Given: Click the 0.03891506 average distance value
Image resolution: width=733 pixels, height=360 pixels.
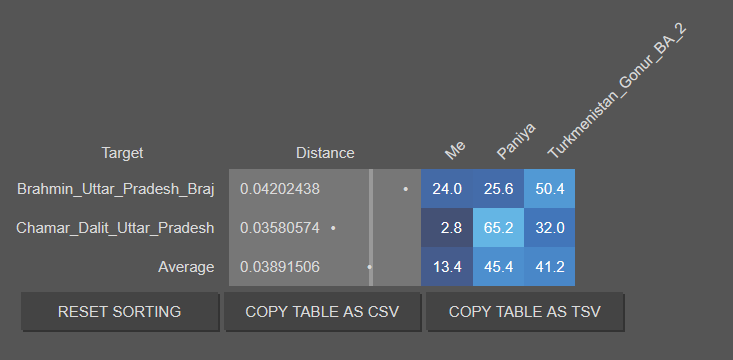Looking at the screenshot, I should coord(280,267).
